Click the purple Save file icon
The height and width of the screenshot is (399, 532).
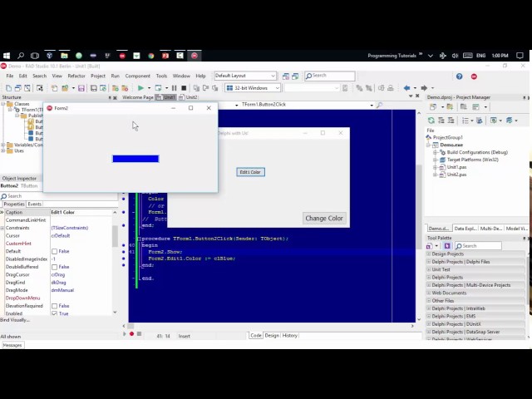(81, 88)
